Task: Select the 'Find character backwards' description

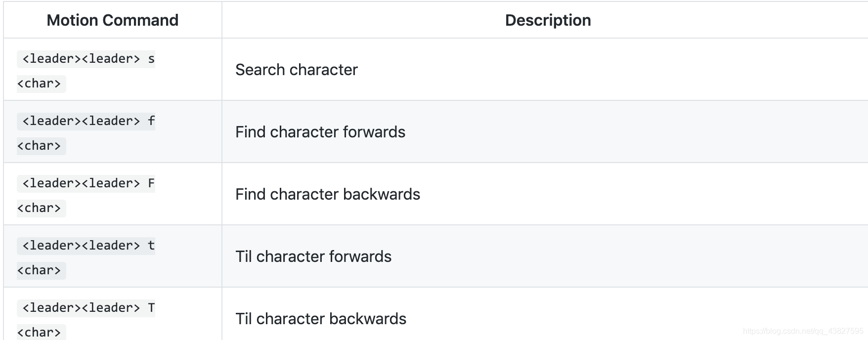Action: pyautogui.click(x=327, y=194)
